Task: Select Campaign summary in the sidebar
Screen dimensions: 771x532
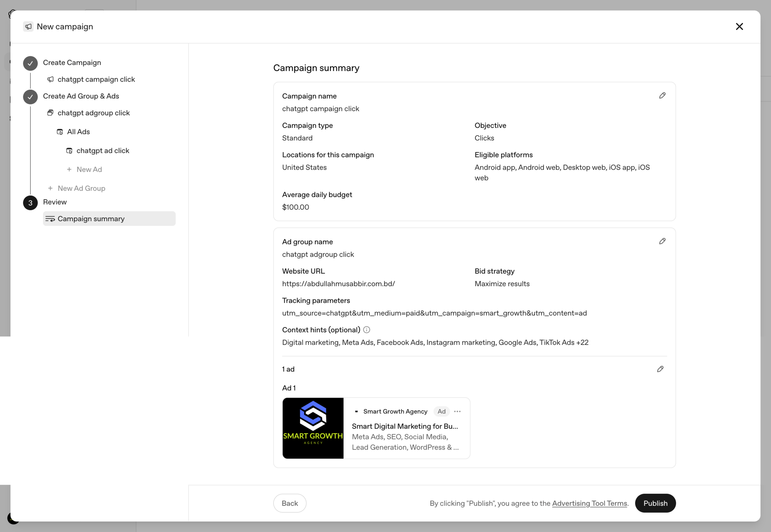Action: tap(109, 219)
